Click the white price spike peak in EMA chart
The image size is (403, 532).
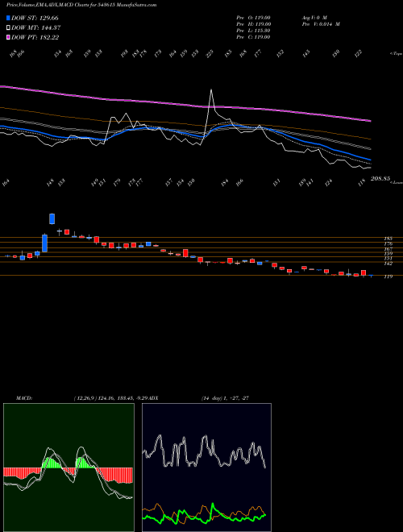coord(211,90)
